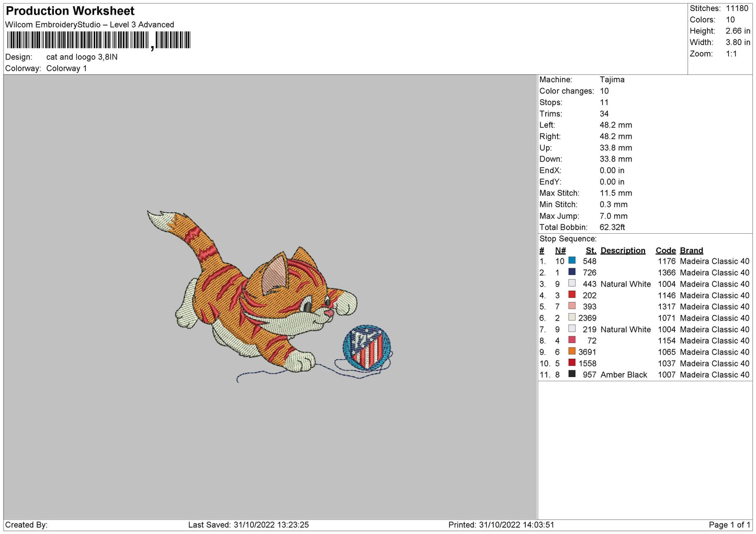Select the red swatch for code 1146
756x534 pixels.
coord(572,295)
